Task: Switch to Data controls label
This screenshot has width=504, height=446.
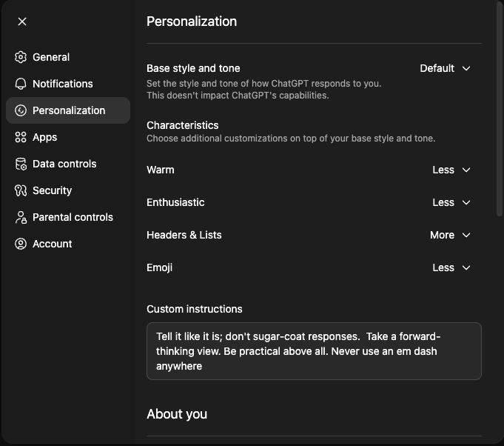Action: 64,164
